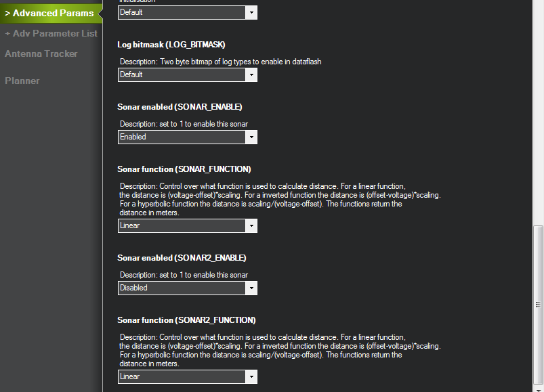Viewport: 544px width, 392px height.
Task: Go to the Planner settings page
Action: coord(22,81)
